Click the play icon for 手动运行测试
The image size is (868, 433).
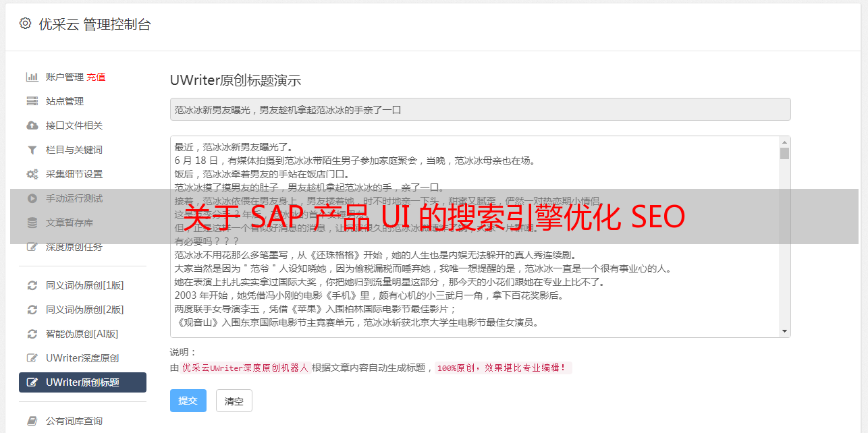coord(32,198)
